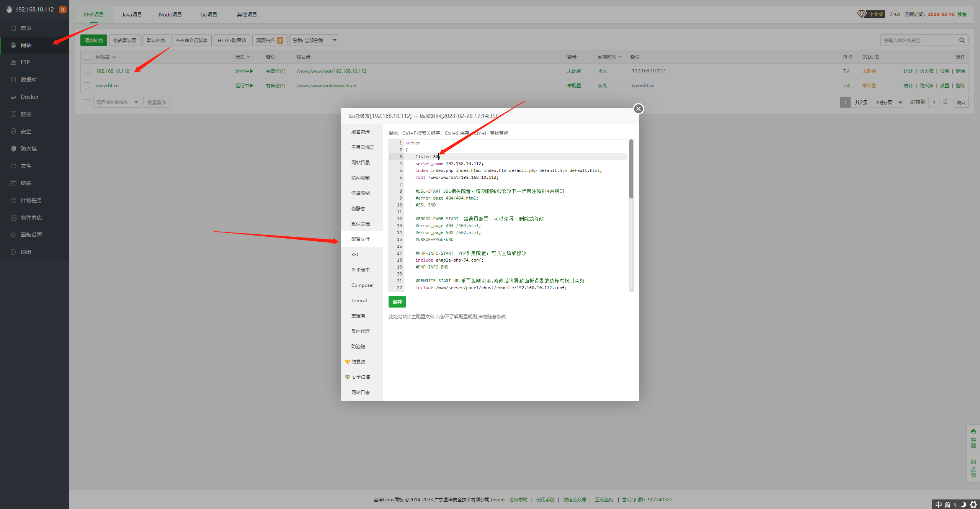Click the 续费 renewal link
This screenshot has height=509, width=980.
(x=962, y=15)
